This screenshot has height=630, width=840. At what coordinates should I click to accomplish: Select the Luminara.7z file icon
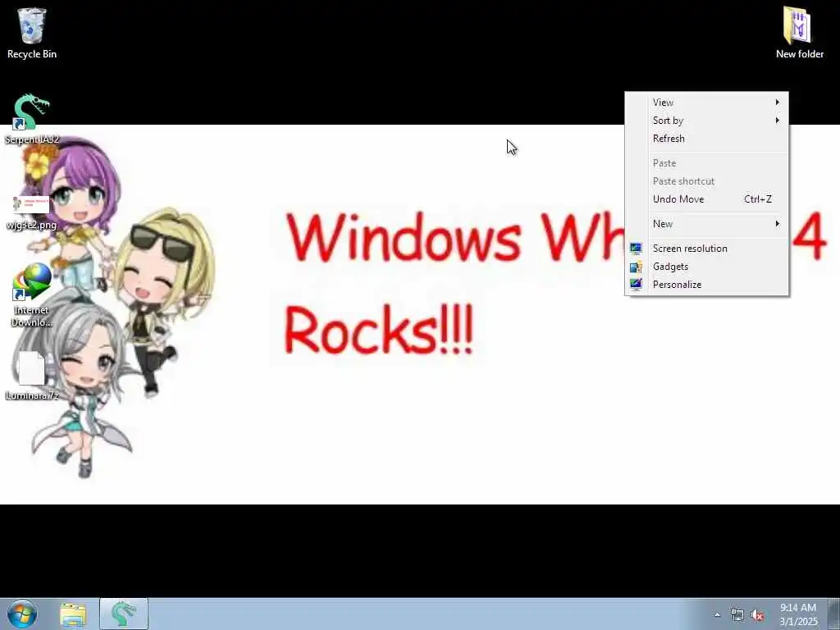[32, 375]
